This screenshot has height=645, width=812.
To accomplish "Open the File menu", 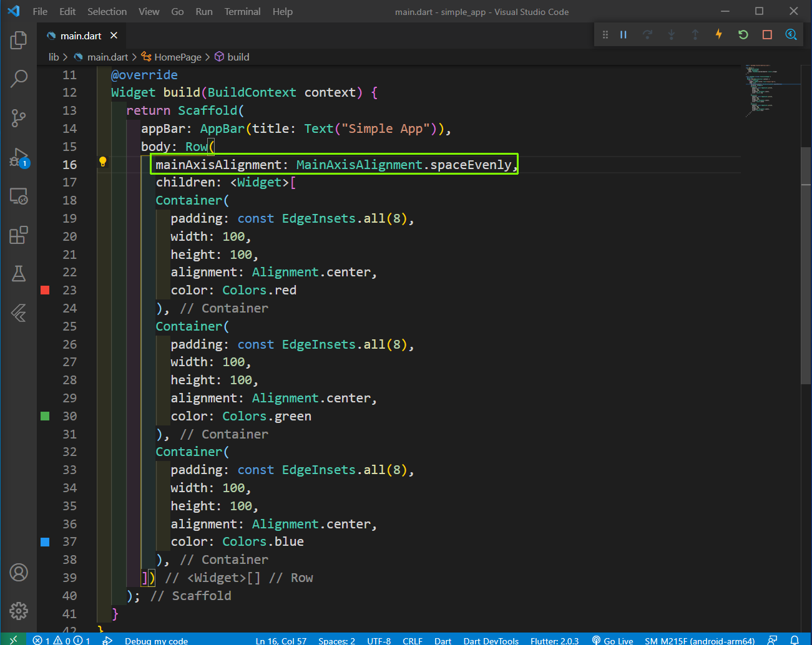I will point(40,11).
